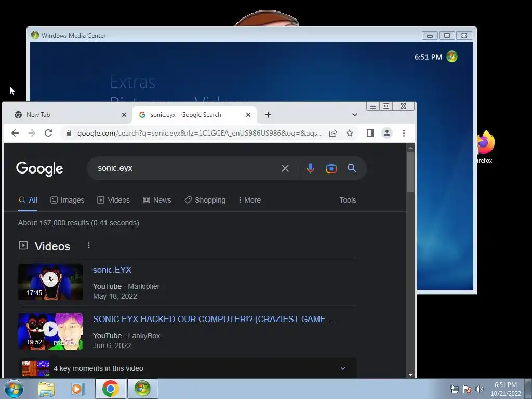Close the sonic.eyx Google Search tab
Image resolution: width=532 pixels, height=399 pixels.
click(248, 115)
